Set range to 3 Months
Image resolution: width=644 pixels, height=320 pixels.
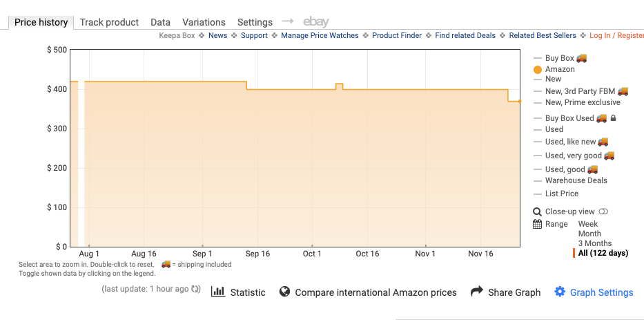tap(594, 243)
